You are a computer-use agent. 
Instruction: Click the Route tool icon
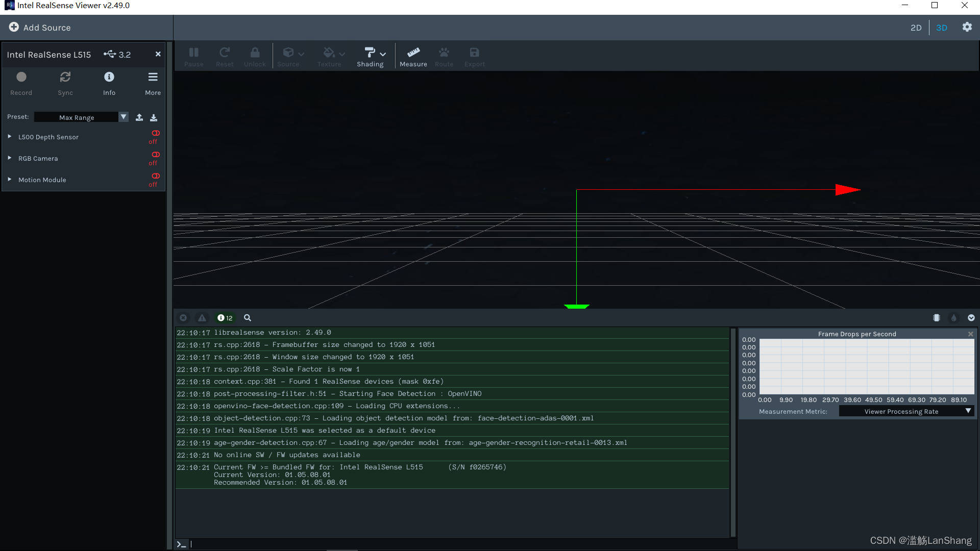444,57
